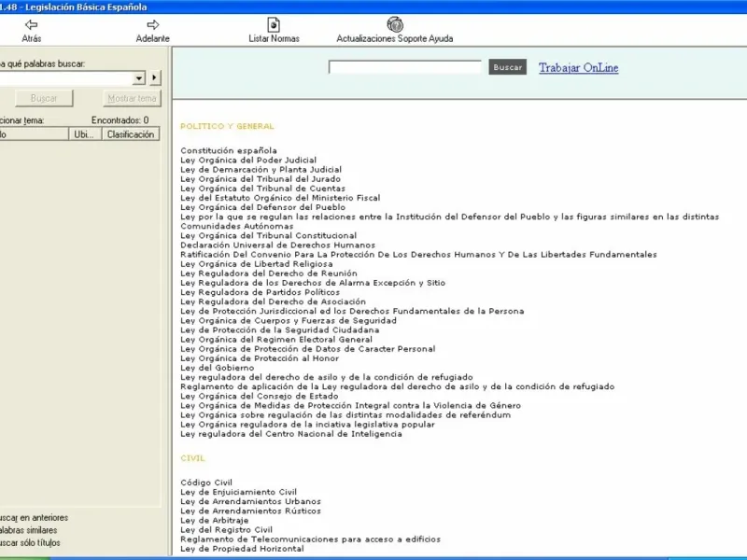Open Ley del Registro Civil
Image resolution: width=747 pixels, height=560 pixels.
click(226, 530)
